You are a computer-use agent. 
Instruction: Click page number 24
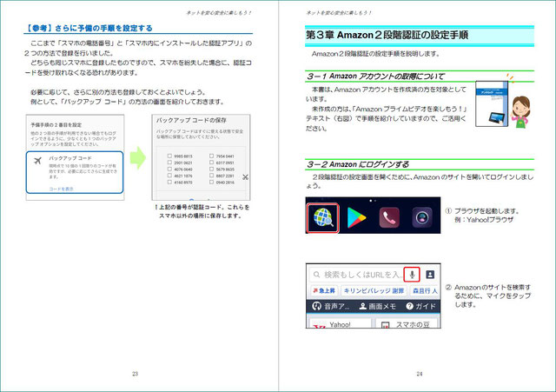click(x=420, y=374)
